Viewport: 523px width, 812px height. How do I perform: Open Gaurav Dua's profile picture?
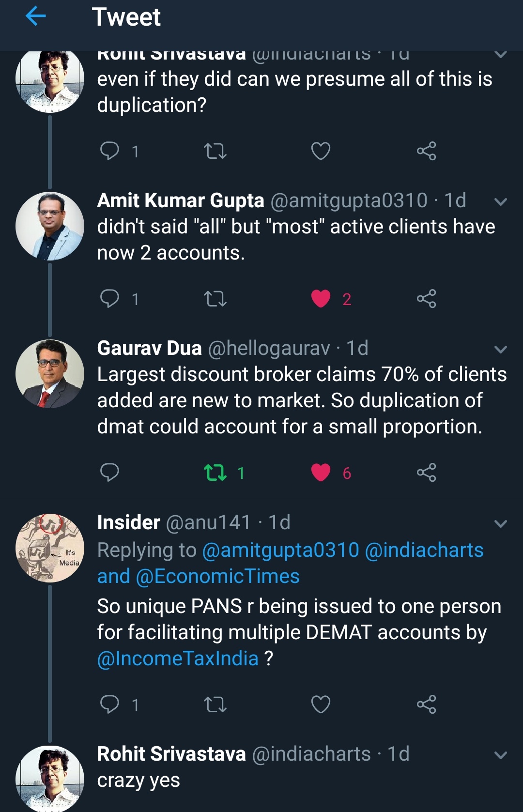point(49,373)
